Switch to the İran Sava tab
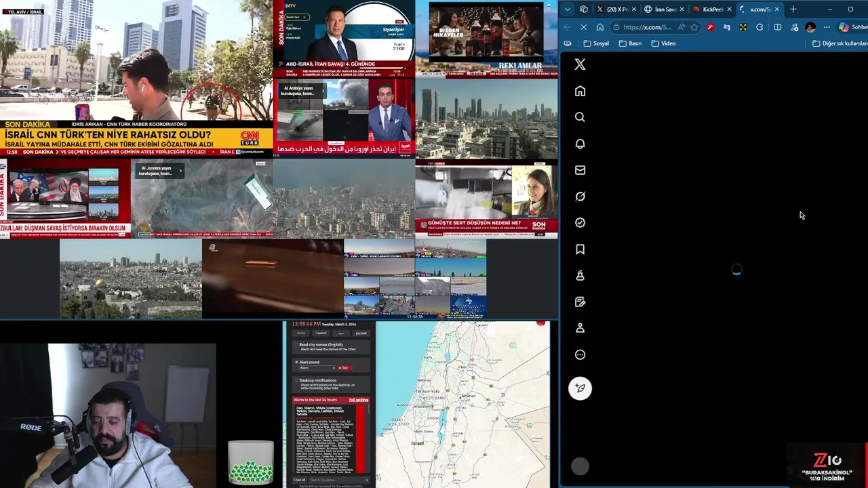Image resolution: width=868 pixels, height=488 pixels. coord(665,9)
